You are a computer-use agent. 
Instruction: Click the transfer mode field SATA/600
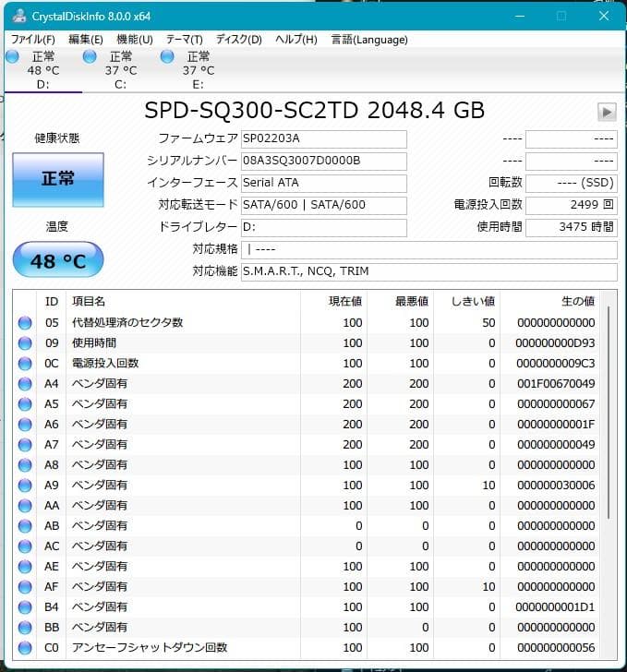(324, 205)
